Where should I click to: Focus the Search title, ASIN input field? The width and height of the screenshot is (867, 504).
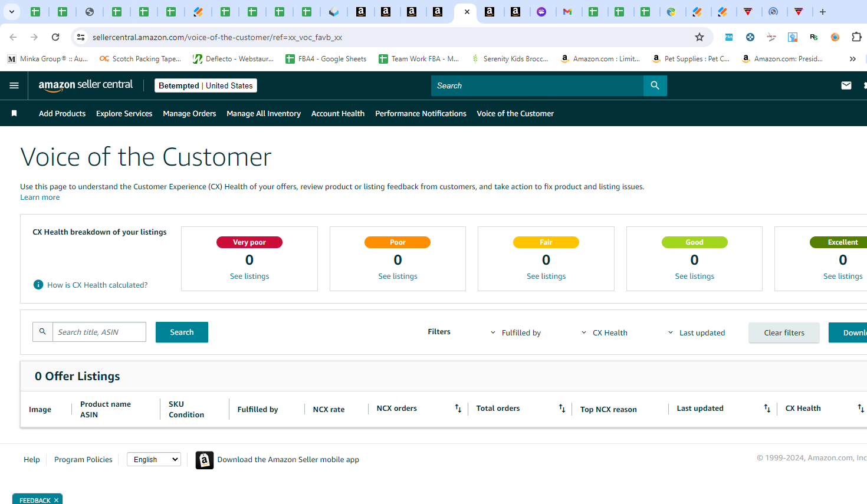click(99, 332)
